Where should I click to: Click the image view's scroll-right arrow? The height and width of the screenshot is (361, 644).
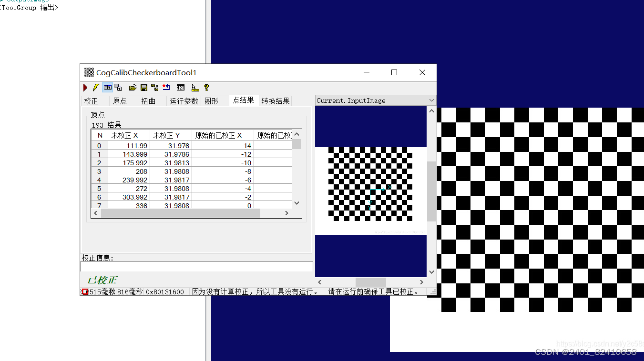(421, 282)
